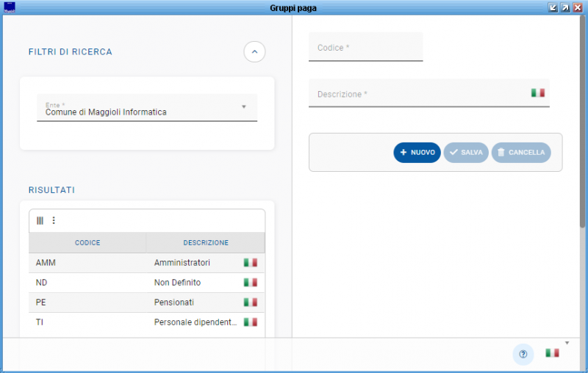Click the Italian flag beside Amministratori
This screenshot has height=373, width=588.
tap(251, 262)
